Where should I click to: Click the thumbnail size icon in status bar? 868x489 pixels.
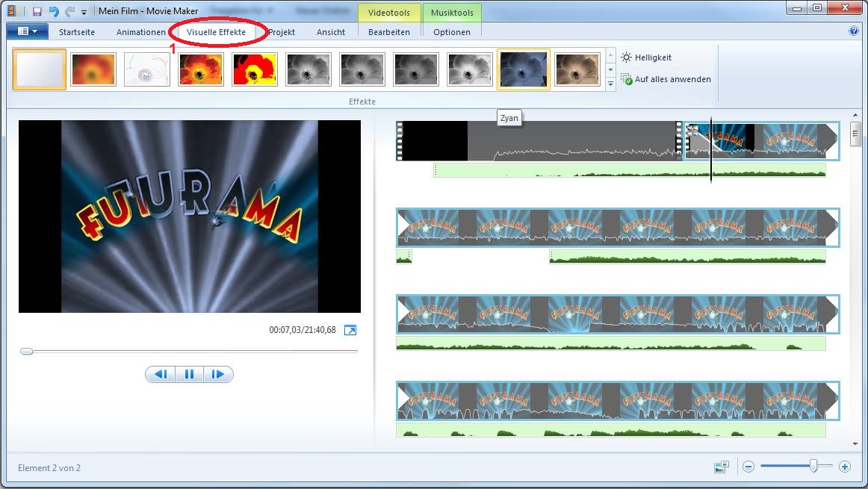coord(721,467)
